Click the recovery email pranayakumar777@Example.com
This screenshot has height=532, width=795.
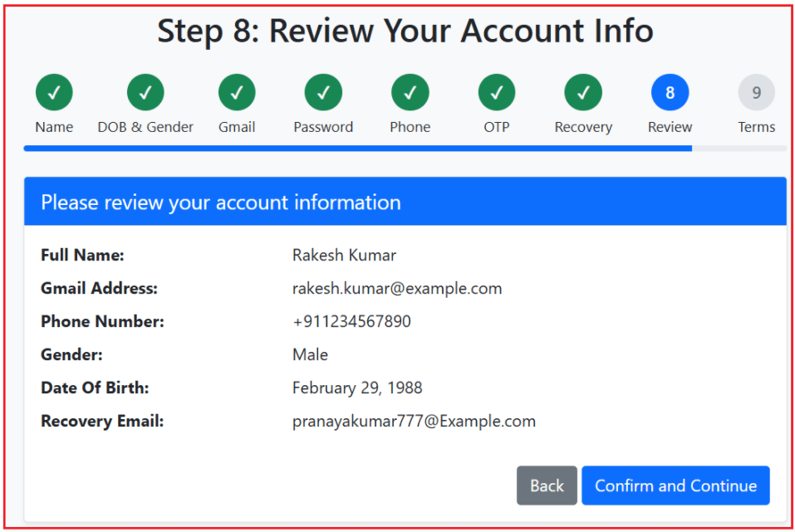click(414, 421)
